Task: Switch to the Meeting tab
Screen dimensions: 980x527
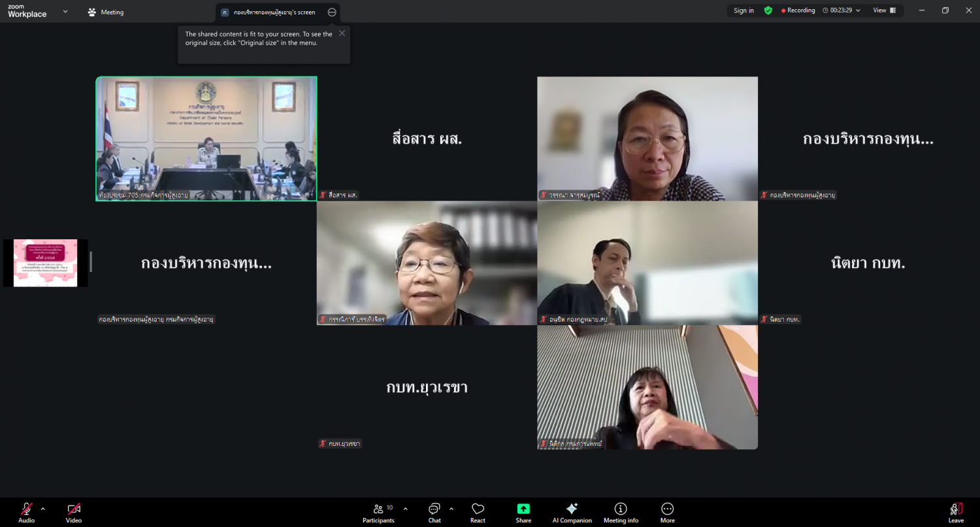Action: [106, 12]
